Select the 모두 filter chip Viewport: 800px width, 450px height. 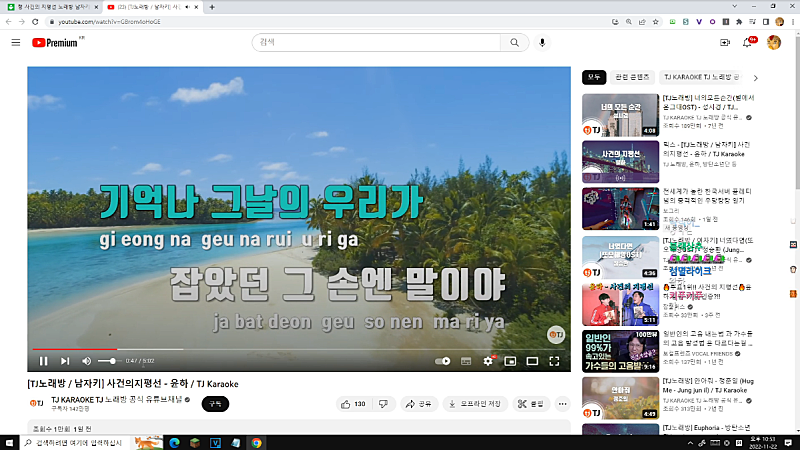coord(594,77)
